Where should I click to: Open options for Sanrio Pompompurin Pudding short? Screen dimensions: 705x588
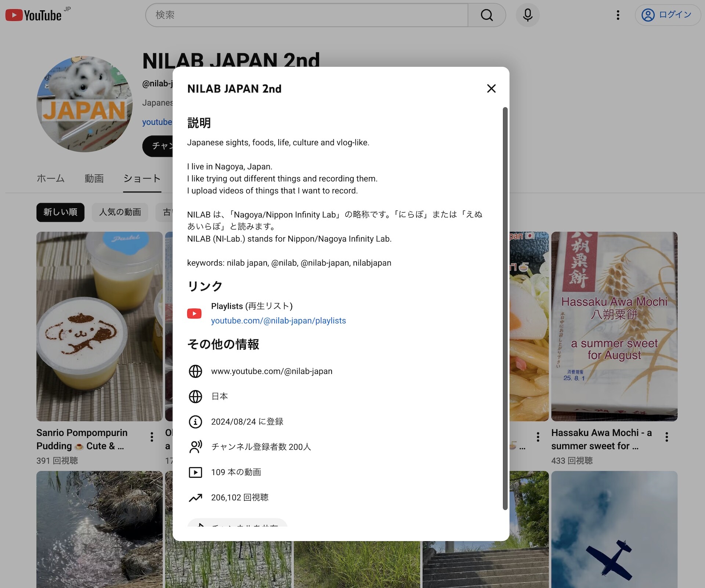(x=152, y=437)
